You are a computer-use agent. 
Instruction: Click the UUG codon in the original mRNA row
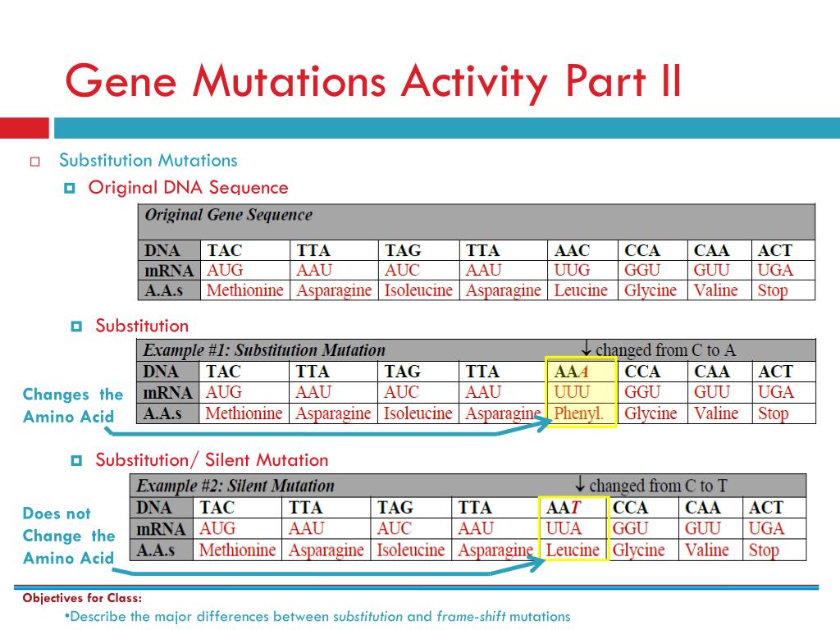click(572, 270)
